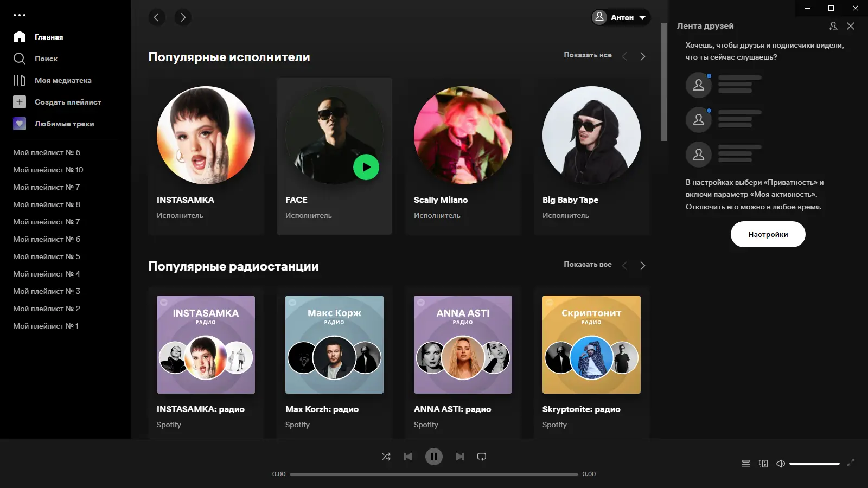The height and width of the screenshot is (488, 868).
Task: Open Поиск from the sidebar
Action: (x=46, y=59)
